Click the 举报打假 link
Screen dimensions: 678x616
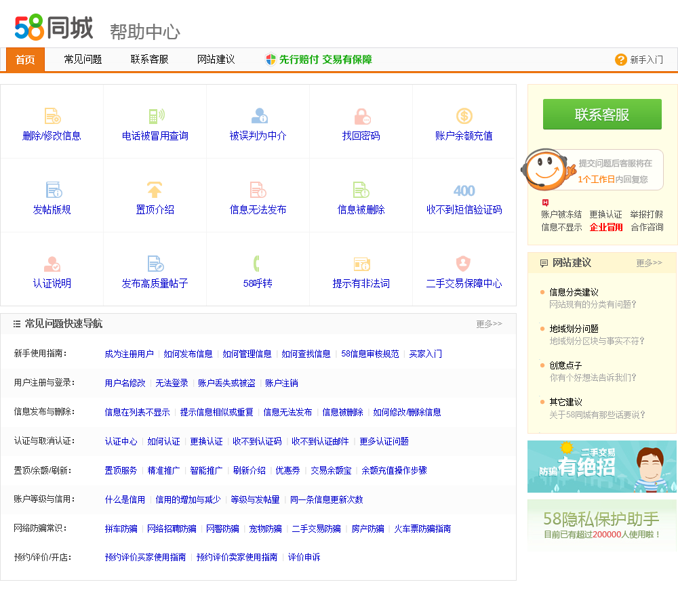[646, 214]
